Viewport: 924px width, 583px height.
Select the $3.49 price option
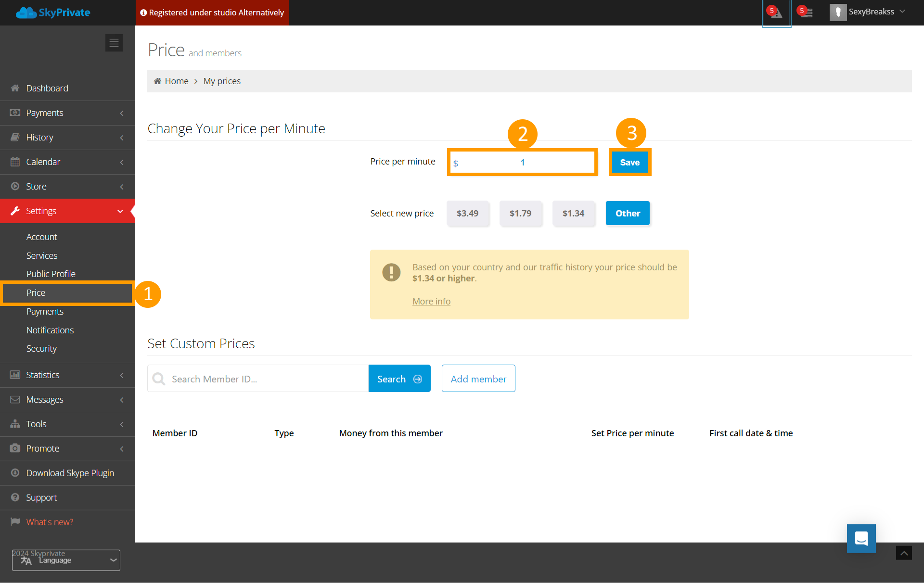pos(467,213)
